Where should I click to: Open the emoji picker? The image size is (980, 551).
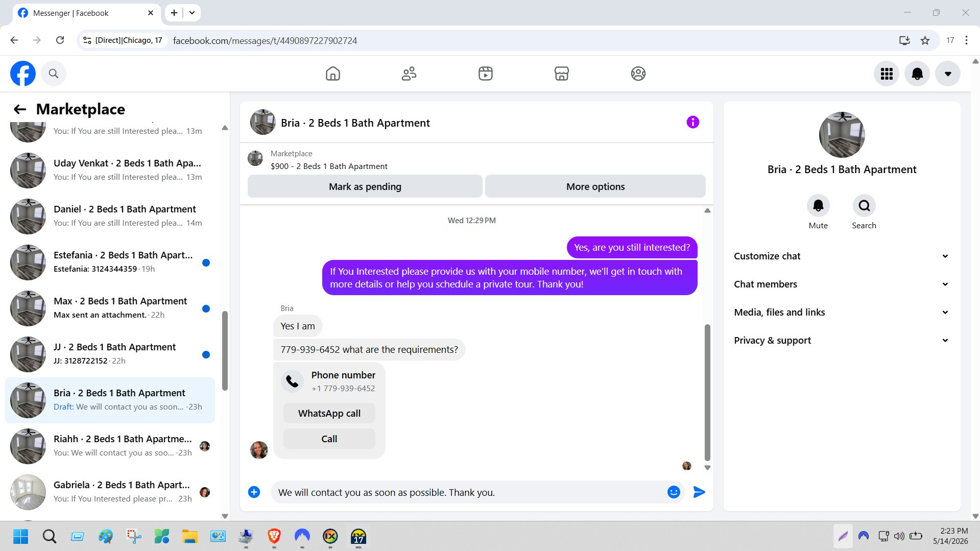pyautogui.click(x=674, y=492)
